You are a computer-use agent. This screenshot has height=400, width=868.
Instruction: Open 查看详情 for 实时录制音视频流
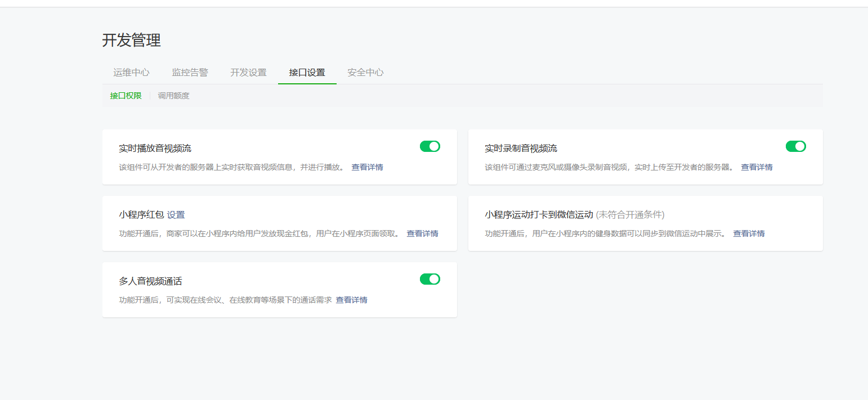pyautogui.click(x=756, y=167)
